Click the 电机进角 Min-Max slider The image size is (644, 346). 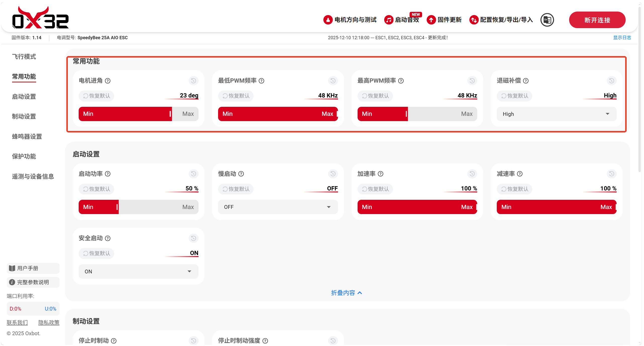tap(138, 114)
